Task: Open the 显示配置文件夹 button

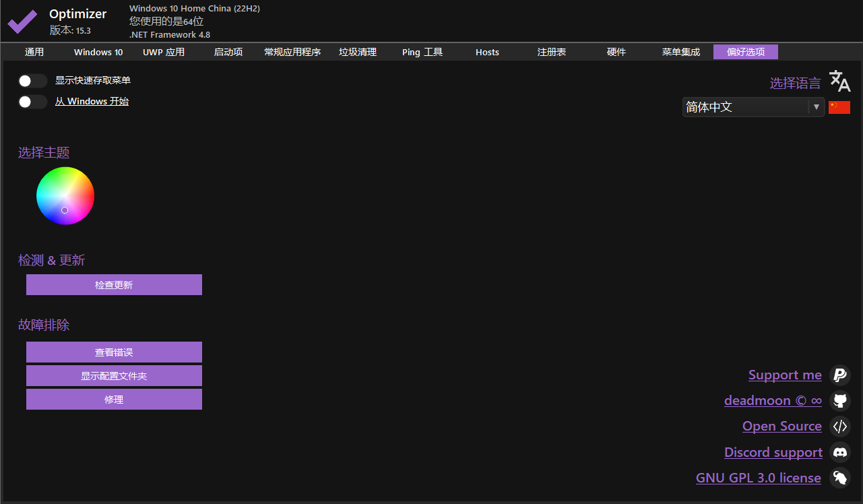Action: pyautogui.click(x=114, y=376)
